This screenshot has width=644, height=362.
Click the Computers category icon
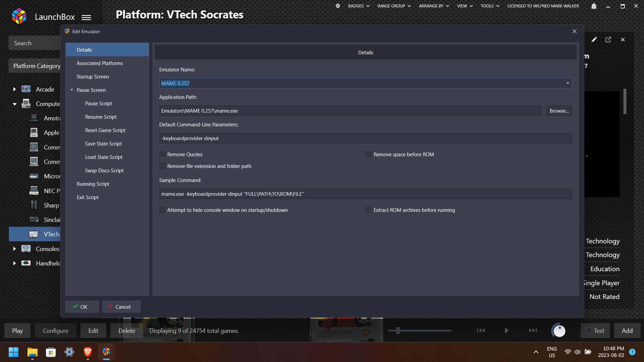point(26,104)
